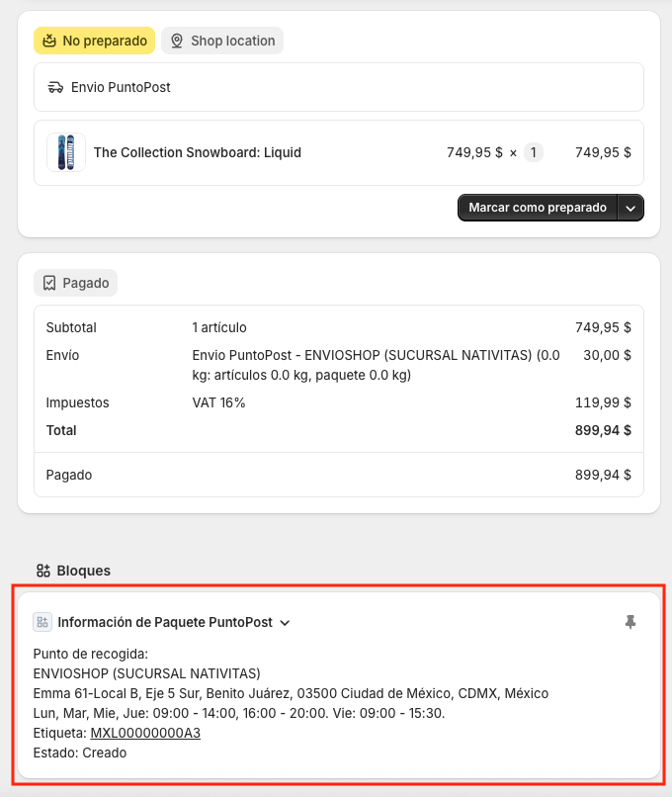The image size is (672, 797).
Task: Click the snowboard product thumbnail
Action: 65,152
